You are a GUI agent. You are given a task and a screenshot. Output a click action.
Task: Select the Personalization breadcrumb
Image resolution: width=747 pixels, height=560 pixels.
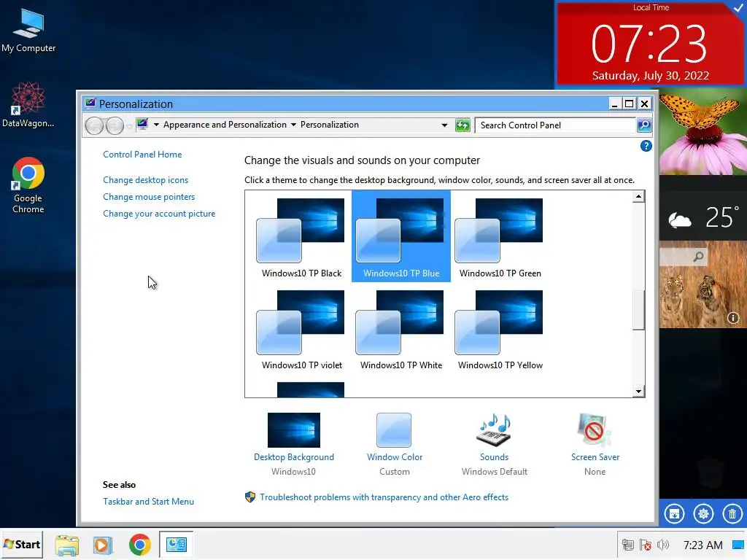[x=329, y=125]
